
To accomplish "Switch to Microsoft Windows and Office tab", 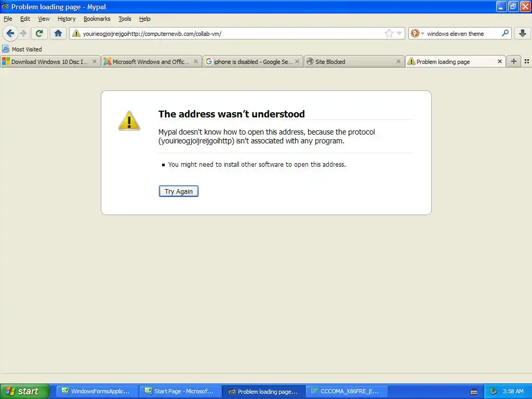I will pyautogui.click(x=151, y=62).
